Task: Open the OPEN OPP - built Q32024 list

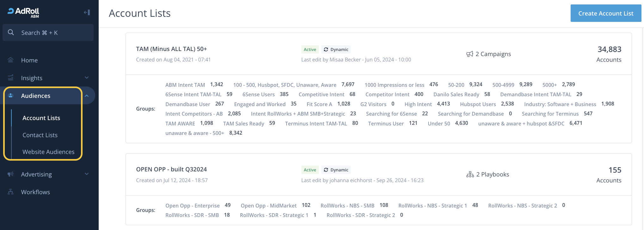Action: coord(171,169)
